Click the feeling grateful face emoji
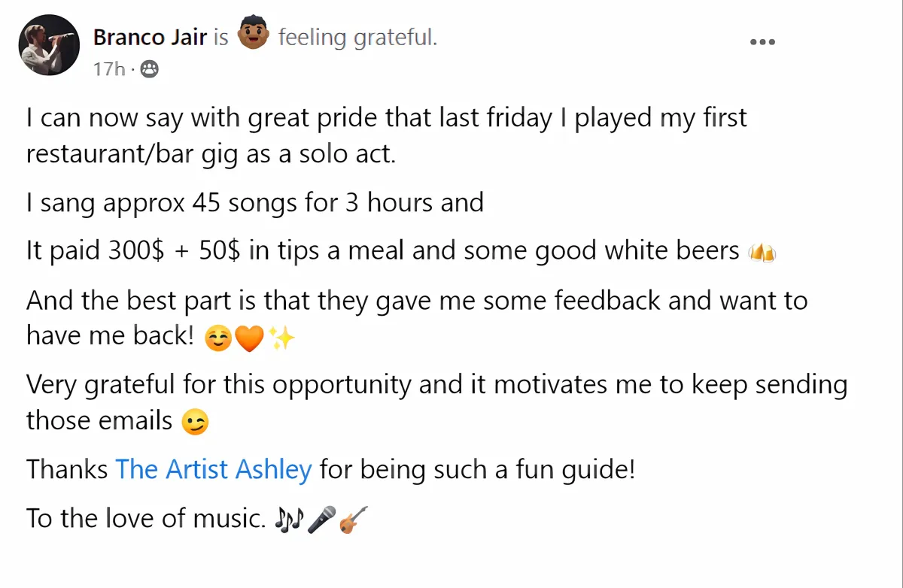The width and height of the screenshot is (903, 588). 254,35
